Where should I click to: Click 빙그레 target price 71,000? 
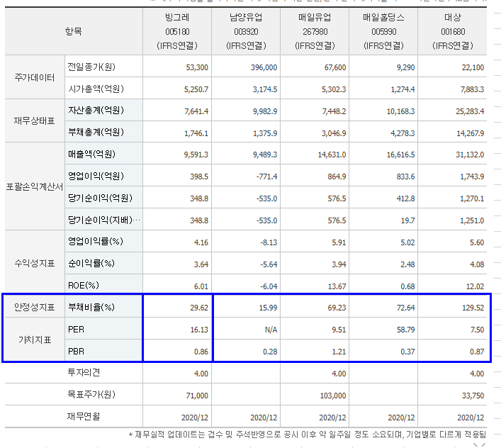(197, 396)
